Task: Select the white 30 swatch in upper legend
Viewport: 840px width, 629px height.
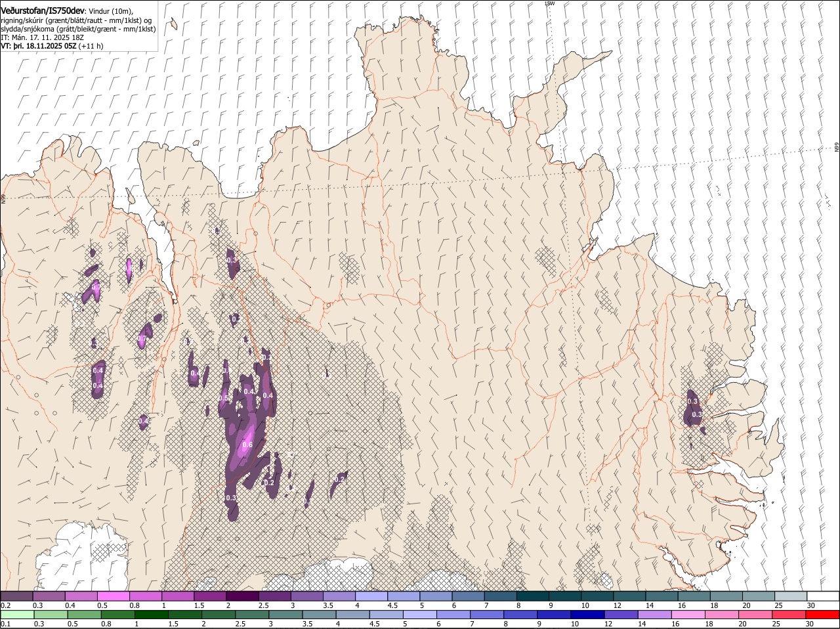Action: point(823,596)
